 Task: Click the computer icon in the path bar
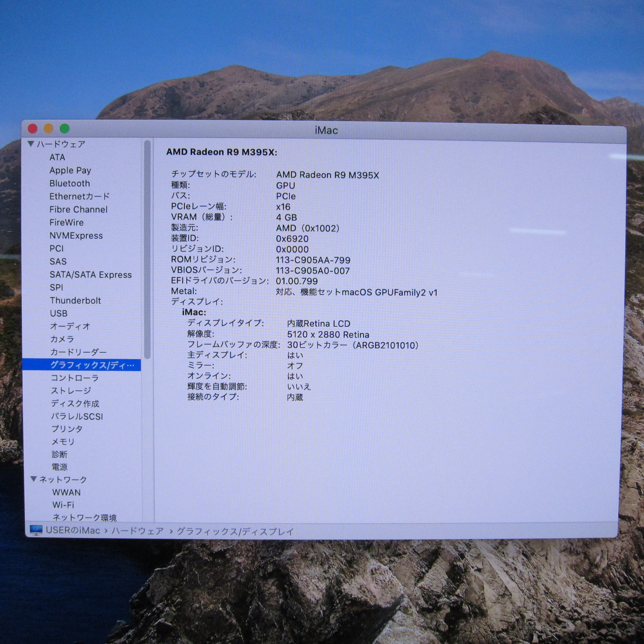[x=36, y=530]
